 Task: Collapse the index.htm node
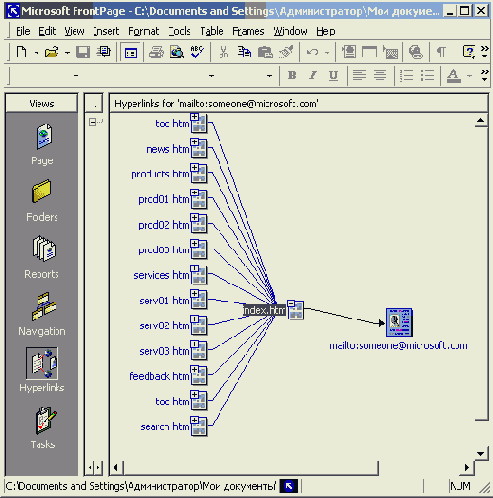point(291,303)
